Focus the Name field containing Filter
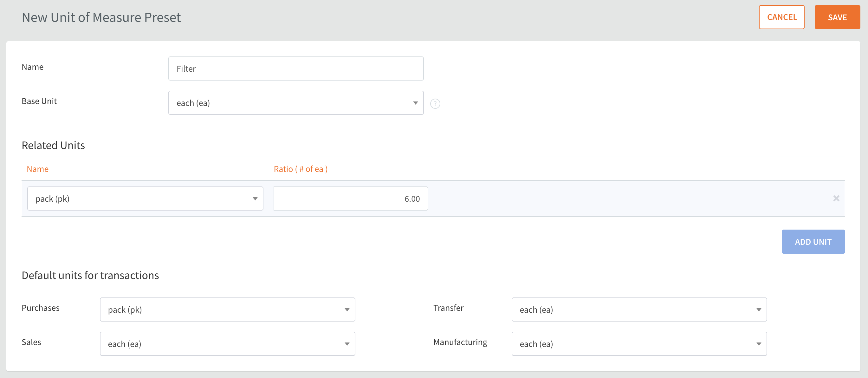The height and width of the screenshot is (378, 868). pos(295,68)
